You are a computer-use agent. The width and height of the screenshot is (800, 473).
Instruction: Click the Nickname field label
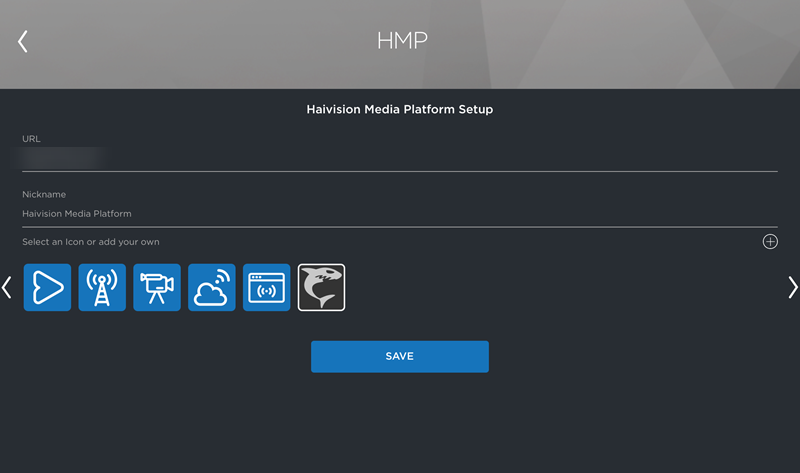pos(44,195)
